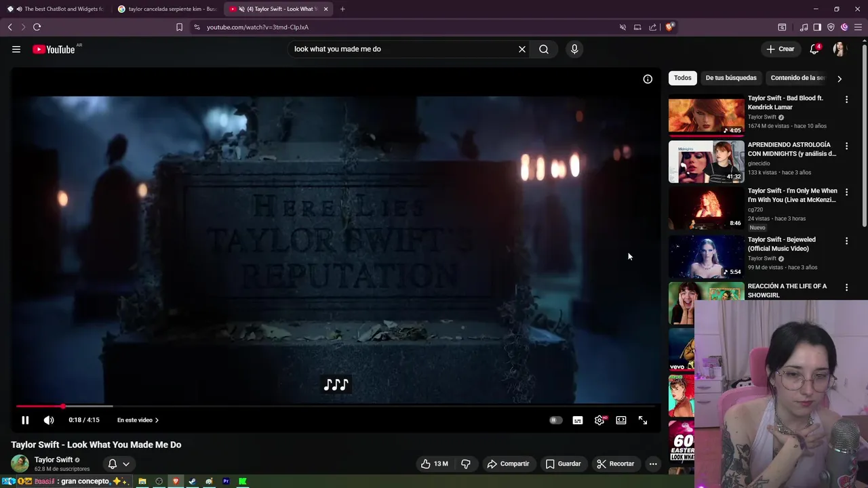Reload the current page
The width and height of the screenshot is (868, 488).
[37, 27]
